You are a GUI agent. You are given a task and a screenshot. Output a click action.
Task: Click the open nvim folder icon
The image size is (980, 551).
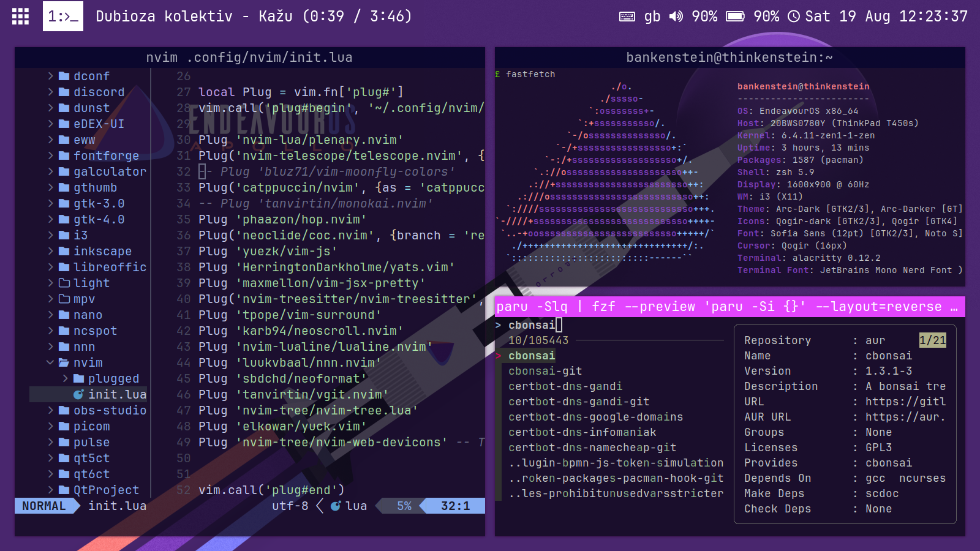[x=64, y=362]
